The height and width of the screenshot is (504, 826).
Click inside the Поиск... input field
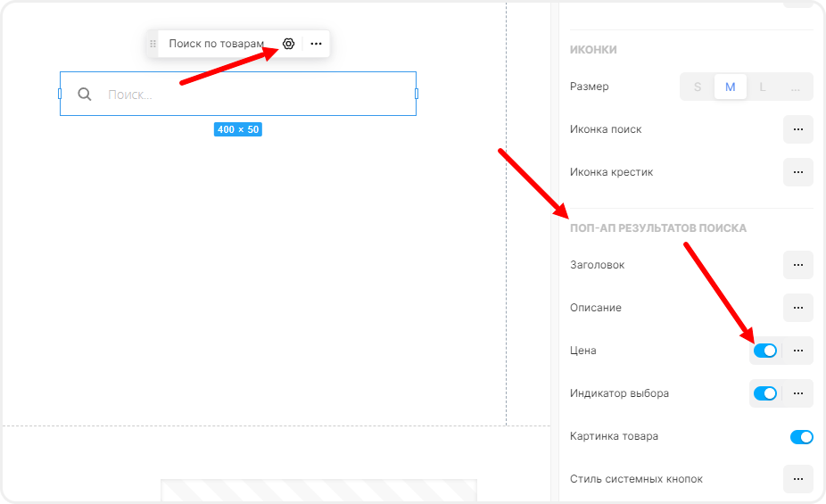point(250,95)
